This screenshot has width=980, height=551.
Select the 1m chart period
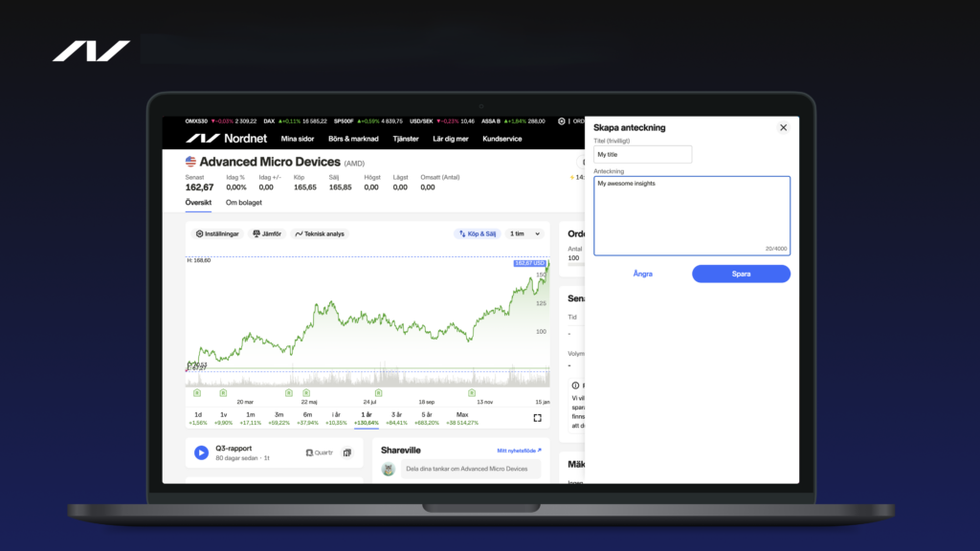[250, 419]
